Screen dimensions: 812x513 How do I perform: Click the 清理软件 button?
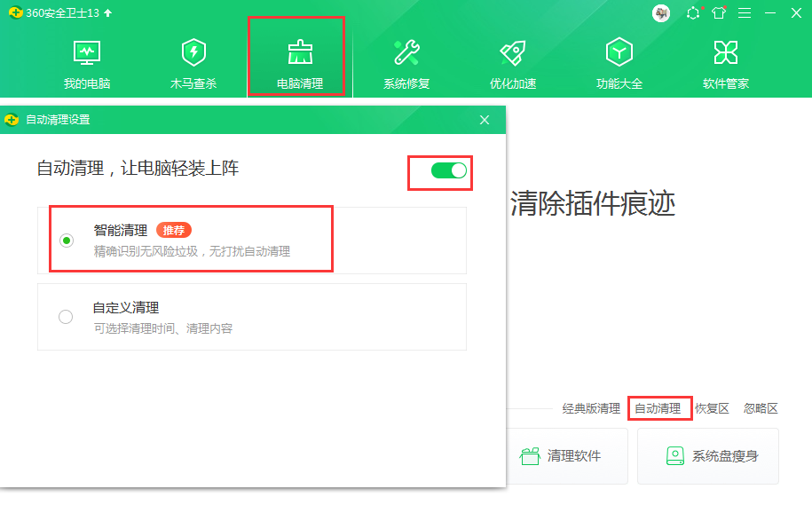coord(561,456)
